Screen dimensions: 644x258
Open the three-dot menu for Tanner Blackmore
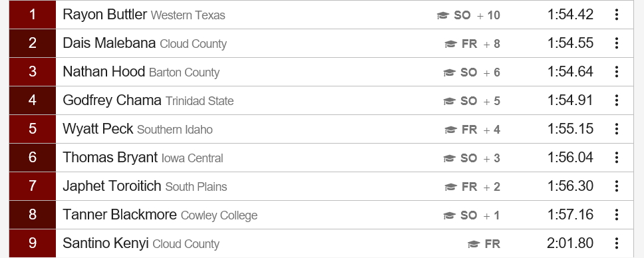(617, 215)
